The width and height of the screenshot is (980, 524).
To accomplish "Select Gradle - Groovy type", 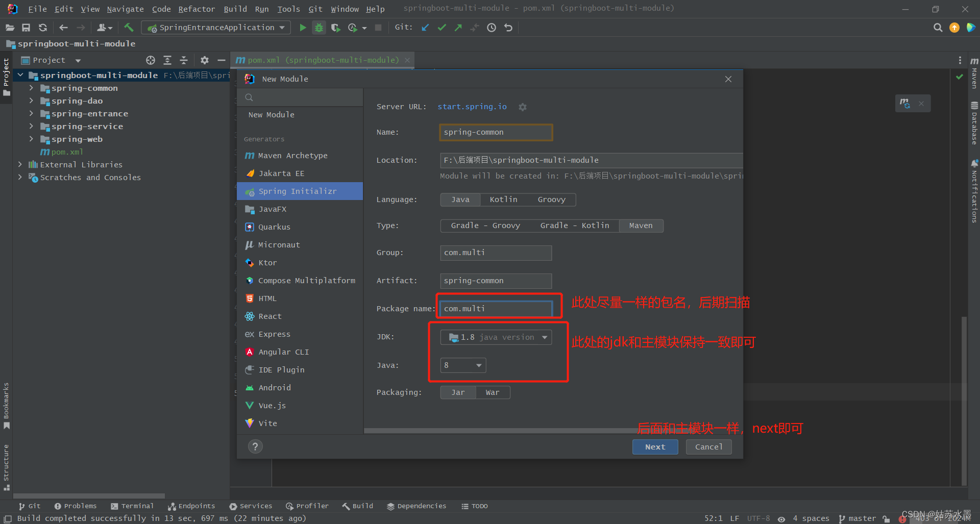I will coord(485,226).
